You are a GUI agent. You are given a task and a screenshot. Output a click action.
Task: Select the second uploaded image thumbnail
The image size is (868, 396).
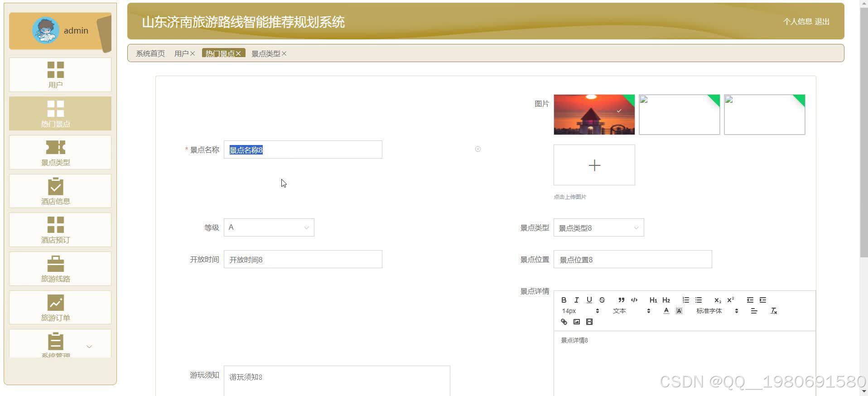tap(679, 115)
